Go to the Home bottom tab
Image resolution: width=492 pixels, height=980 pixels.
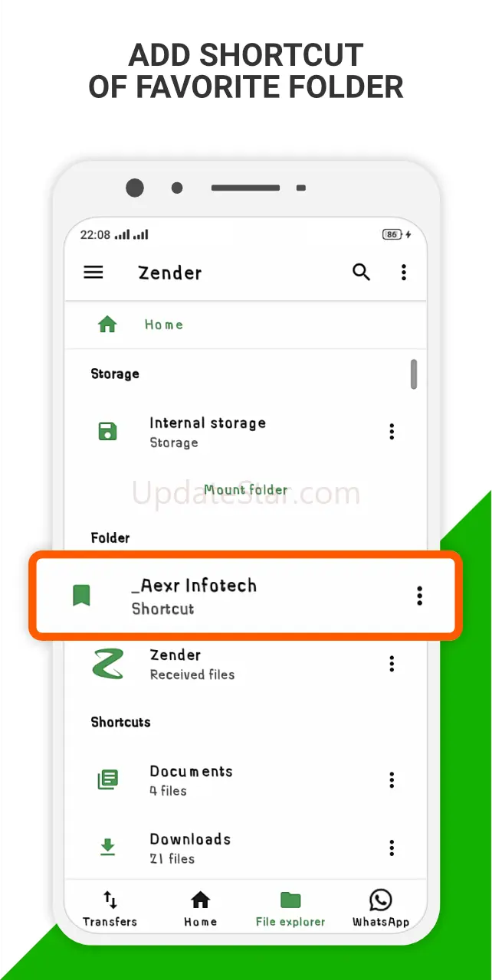click(x=200, y=908)
